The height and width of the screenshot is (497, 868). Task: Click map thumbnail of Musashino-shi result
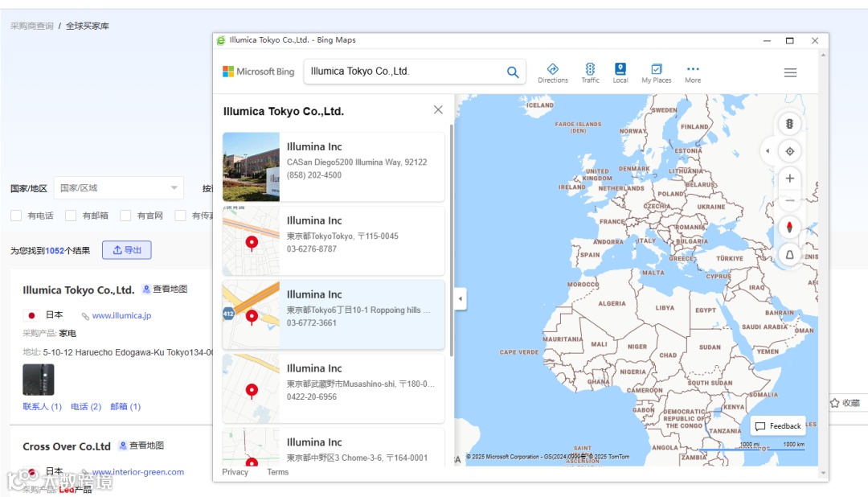pyautogui.click(x=251, y=388)
